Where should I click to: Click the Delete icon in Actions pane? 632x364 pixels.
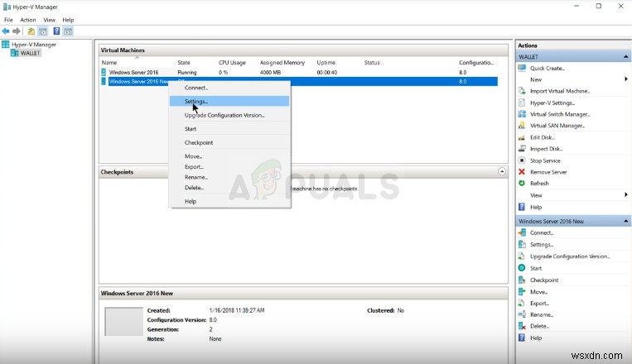pyautogui.click(x=522, y=326)
